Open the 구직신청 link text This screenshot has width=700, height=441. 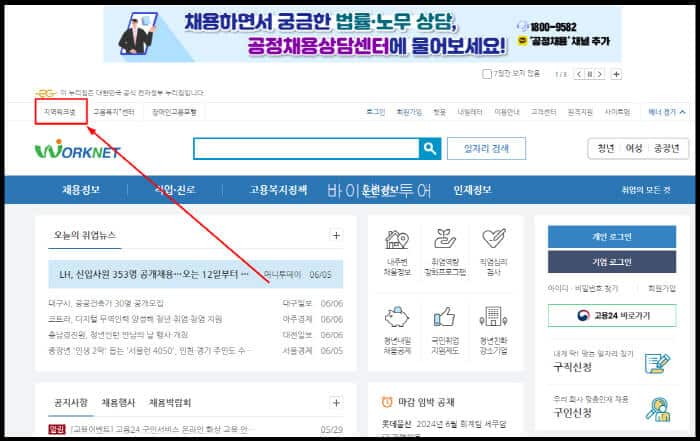click(572, 367)
